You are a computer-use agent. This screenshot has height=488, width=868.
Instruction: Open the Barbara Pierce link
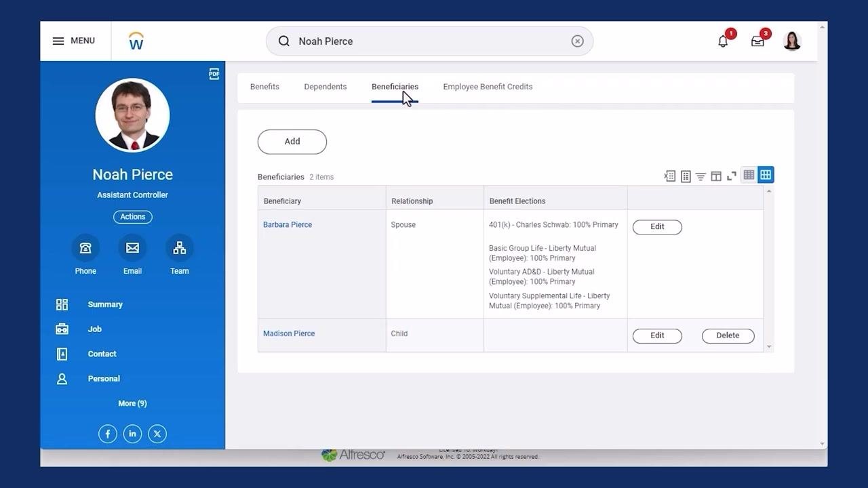coord(288,225)
